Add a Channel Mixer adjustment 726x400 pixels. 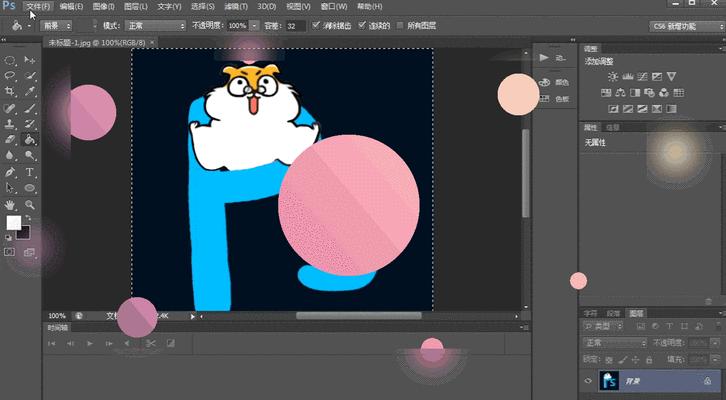pos(664,93)
